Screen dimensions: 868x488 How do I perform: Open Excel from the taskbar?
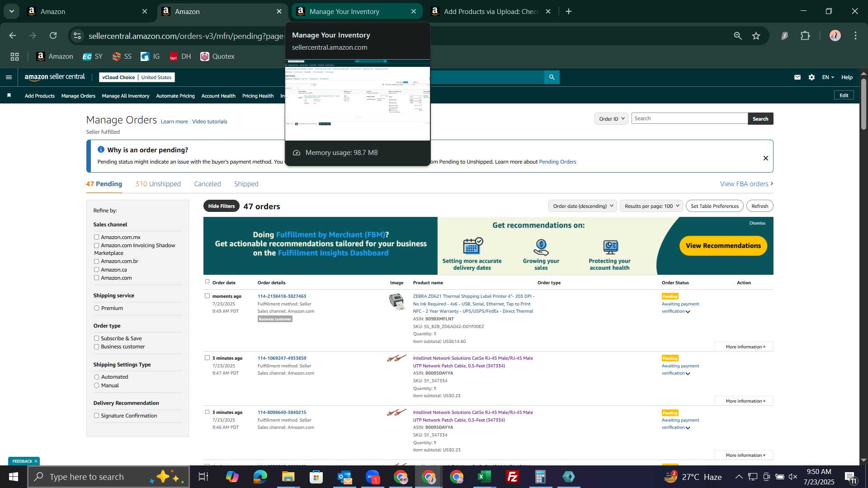pos(485,477)
